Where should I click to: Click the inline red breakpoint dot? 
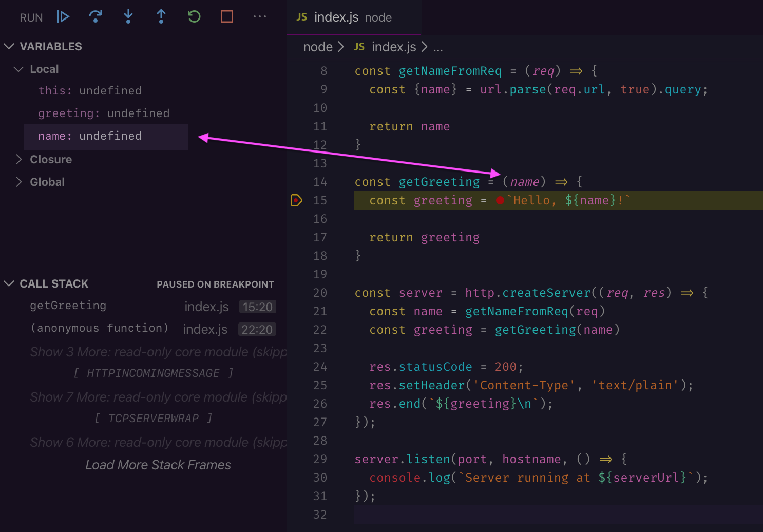[500, 200]
